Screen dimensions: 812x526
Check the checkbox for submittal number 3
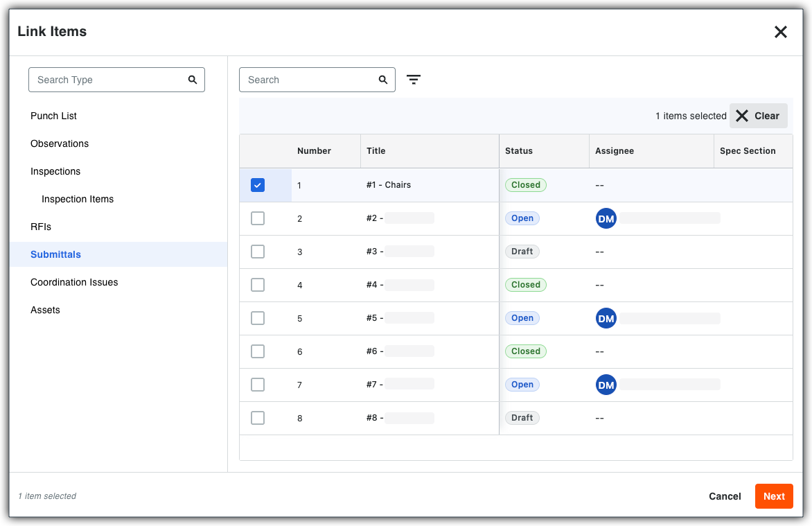(x=257, y=252)
